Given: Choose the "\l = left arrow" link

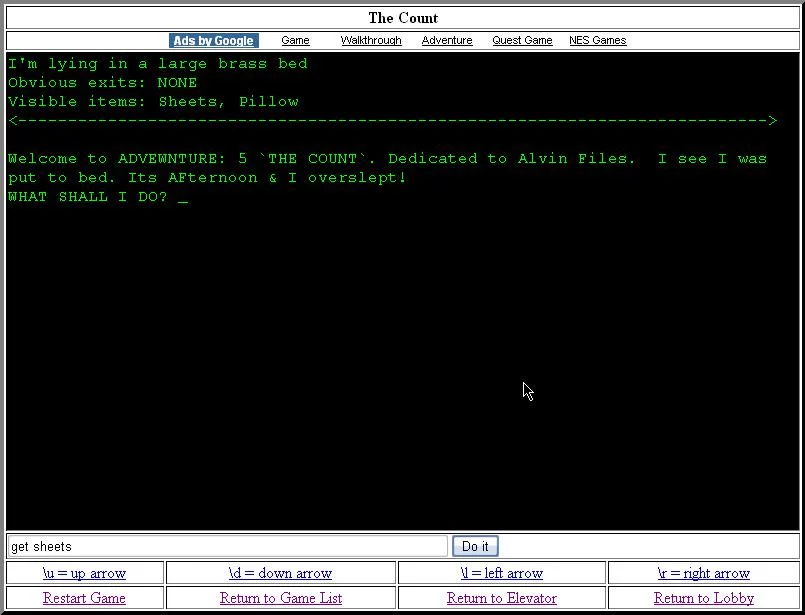Looking at the screenshot, I should click(502, 573).
